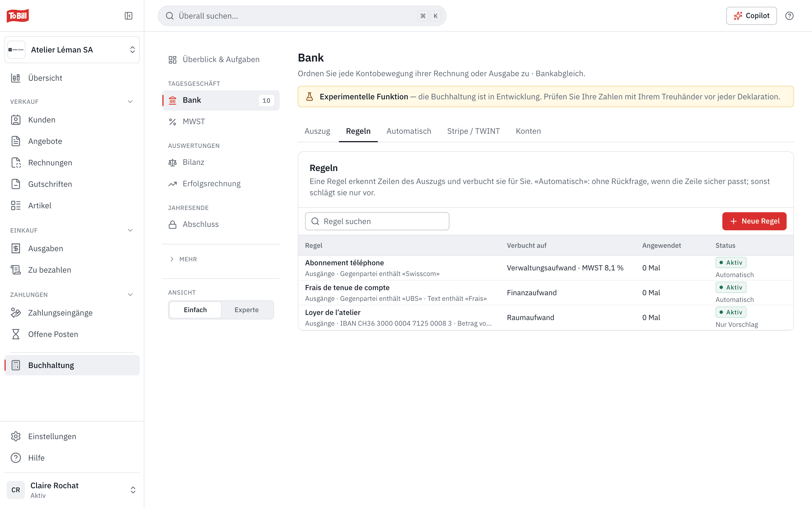Select Bank in Tagesgeschäft

221,100
